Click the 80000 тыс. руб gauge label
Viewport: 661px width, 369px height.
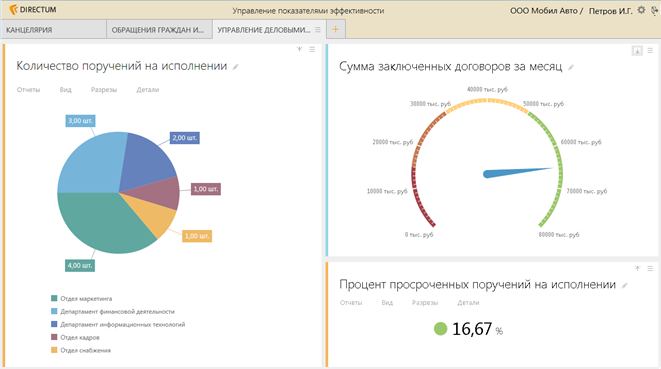[x=559, y=234]
